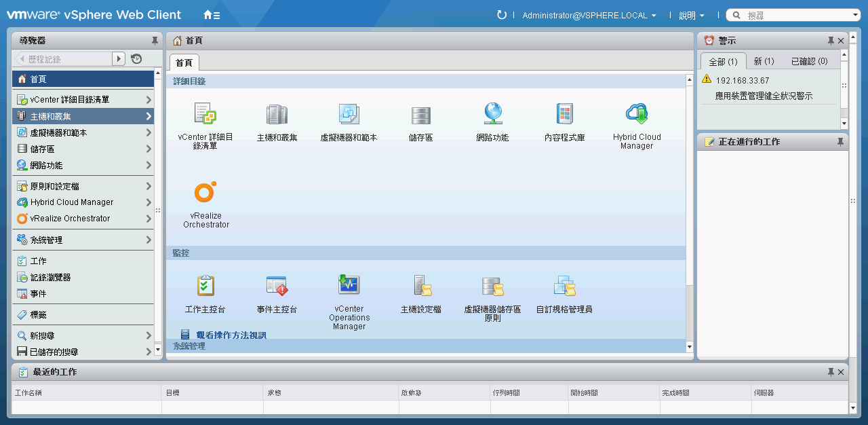Click alarms panel scrollbar down arrow

click(844, 124)
